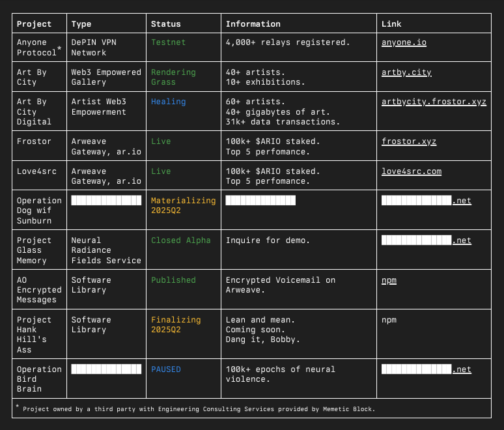Click the Artist Web3 Empowerment cell
The image size is (504, 430).
pos(106,111)
